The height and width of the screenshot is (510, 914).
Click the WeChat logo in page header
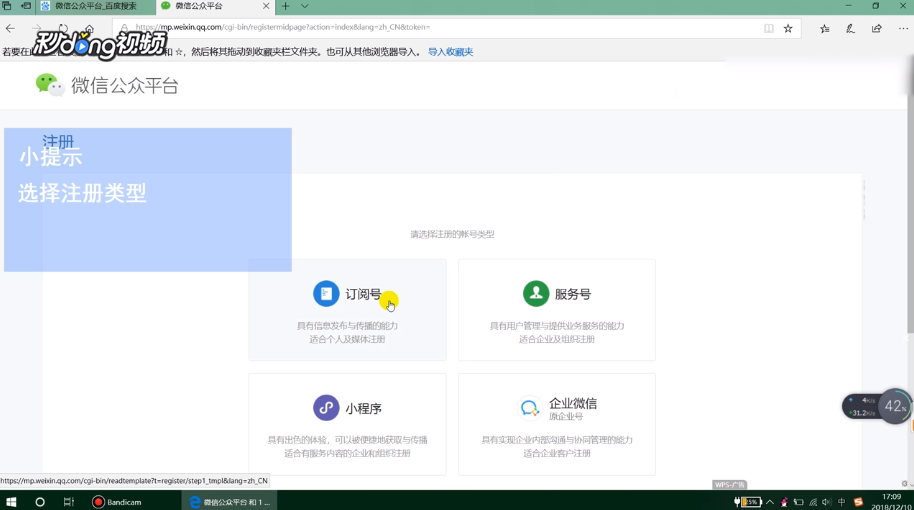50,85
